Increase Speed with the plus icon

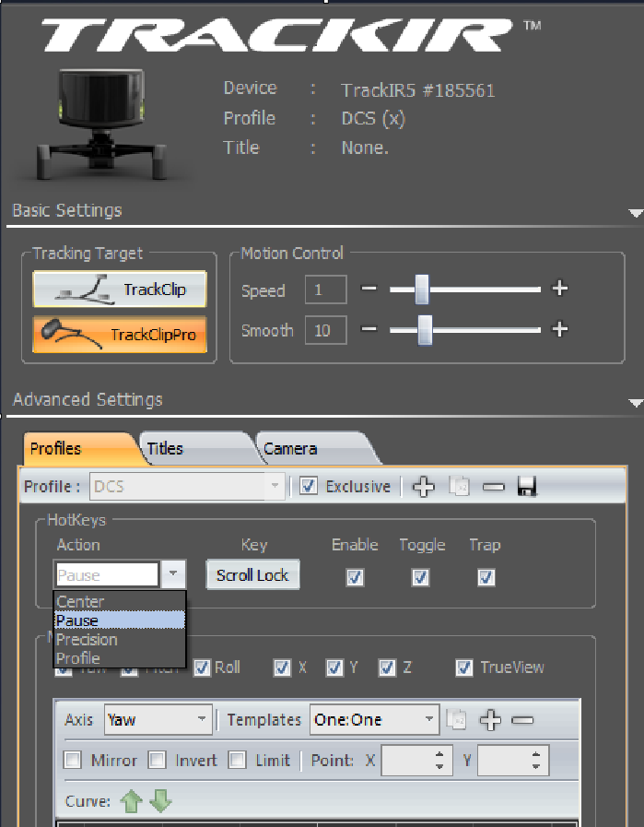pos(559,288)
